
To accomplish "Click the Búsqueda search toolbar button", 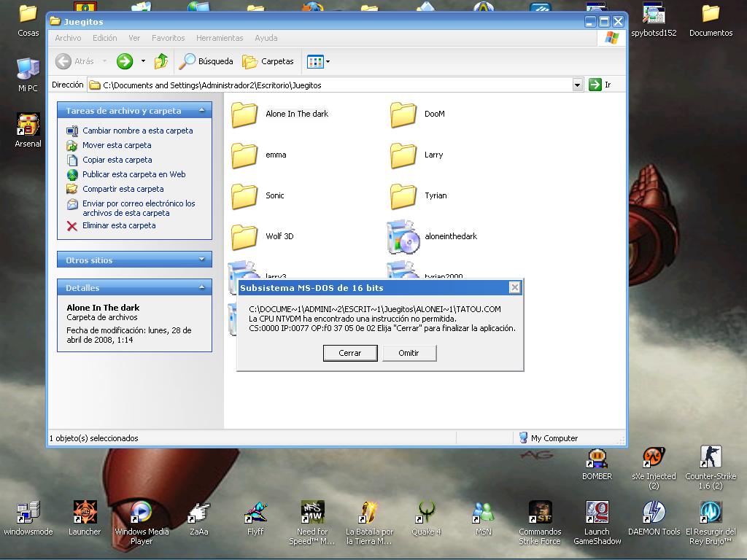I will click(x=206, y=61).
